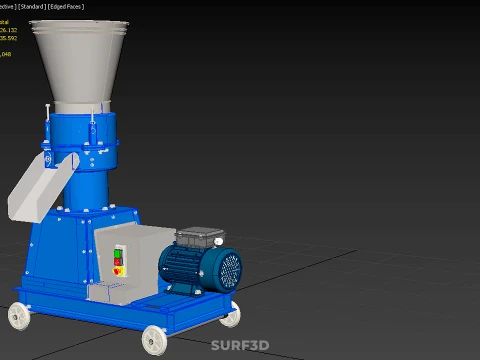The width and height of the screenshot is (480, 360).
Task: Select the motor's gray terminal box
Action: coord(200,237)
